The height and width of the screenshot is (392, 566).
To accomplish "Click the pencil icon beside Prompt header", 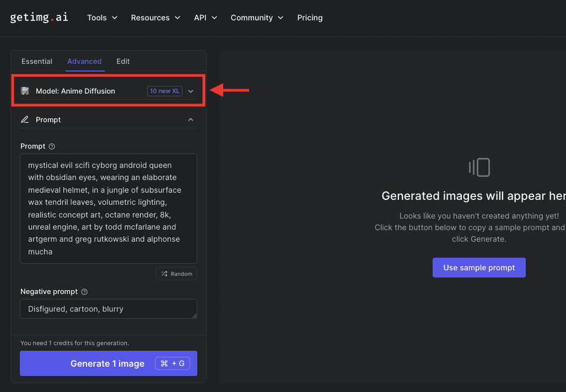I will click(x=25, y=119).
